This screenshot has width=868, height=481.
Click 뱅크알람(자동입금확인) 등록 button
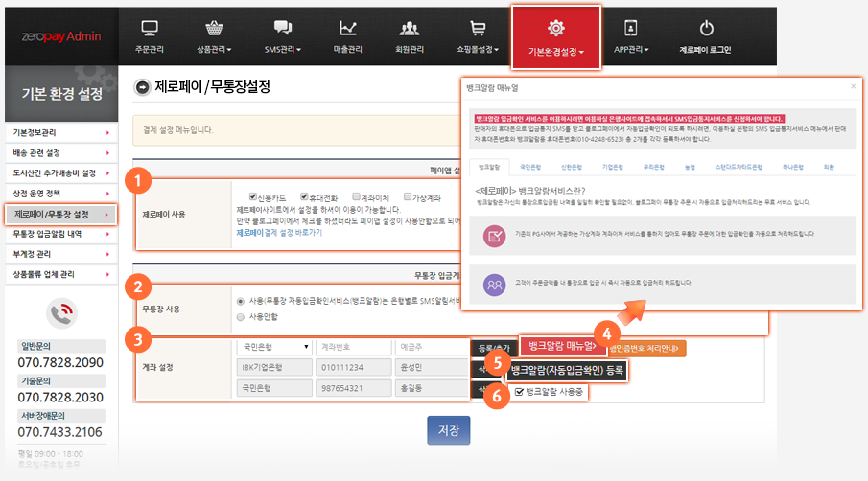pos(567,371)
